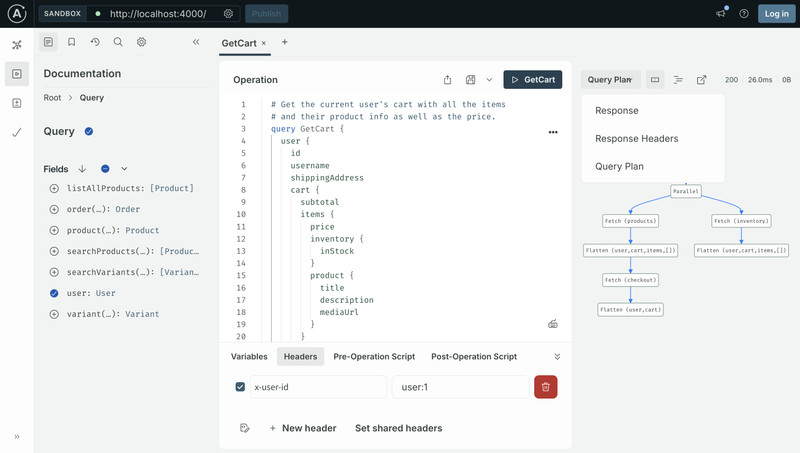
Task: Open the help question mark icon
Action: 744,14
